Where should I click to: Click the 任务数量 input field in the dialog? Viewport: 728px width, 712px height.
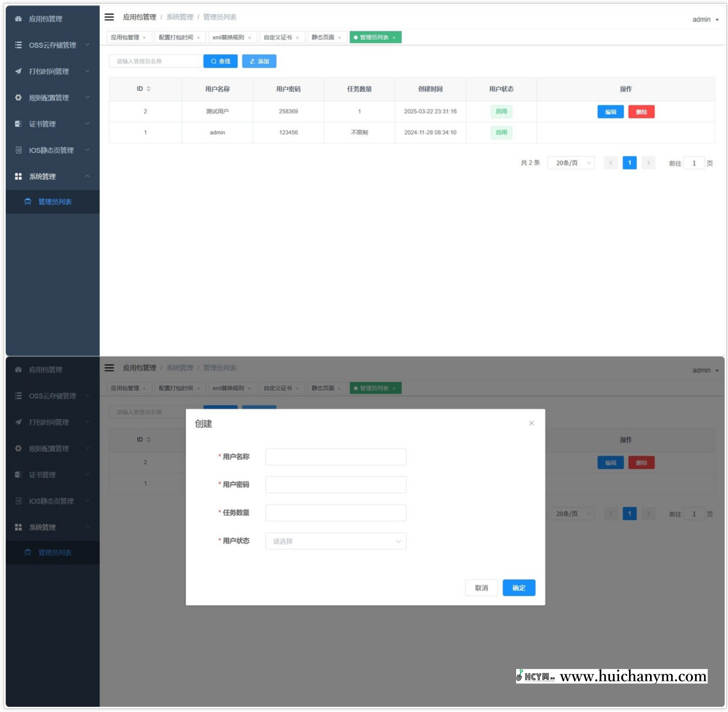pos(335,513)
